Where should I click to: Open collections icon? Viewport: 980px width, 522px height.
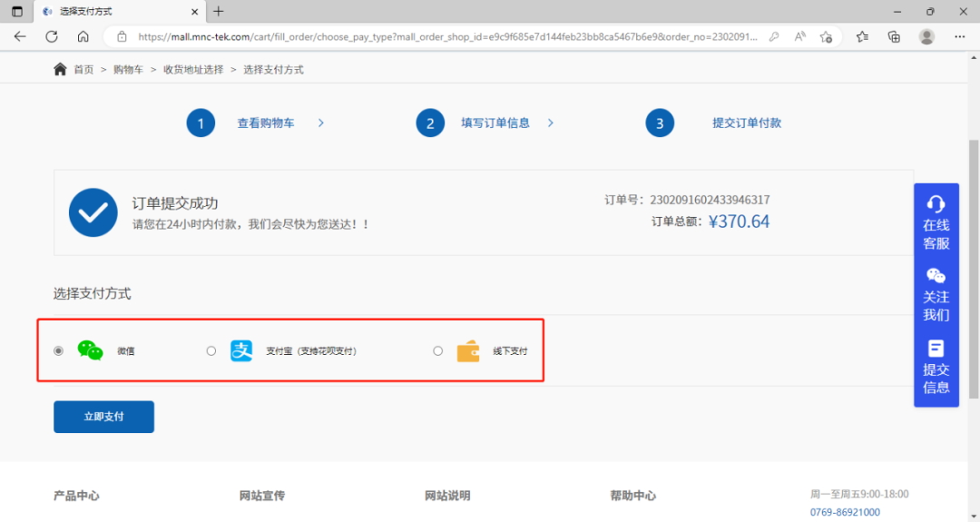tap(894, 37)
